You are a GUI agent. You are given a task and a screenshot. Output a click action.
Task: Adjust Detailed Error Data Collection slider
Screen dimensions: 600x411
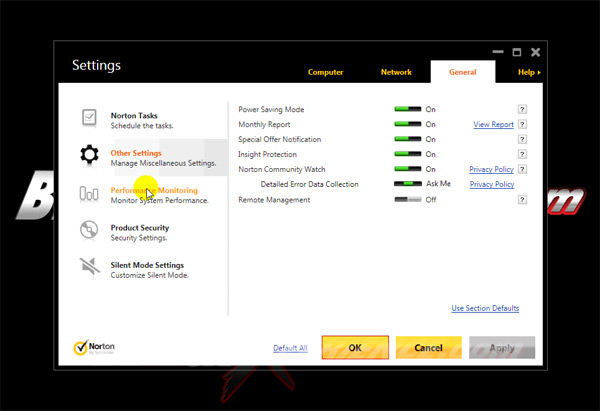click(408, 184)
